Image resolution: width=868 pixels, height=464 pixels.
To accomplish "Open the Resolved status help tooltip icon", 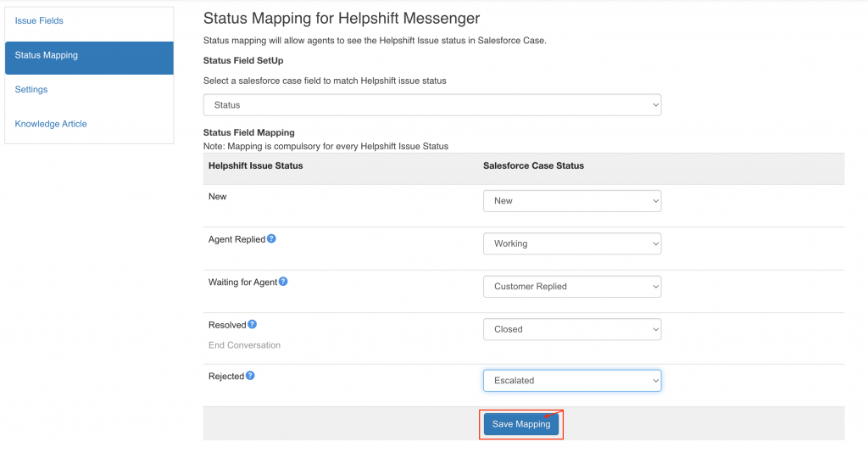I will click(x=252, y=325).
